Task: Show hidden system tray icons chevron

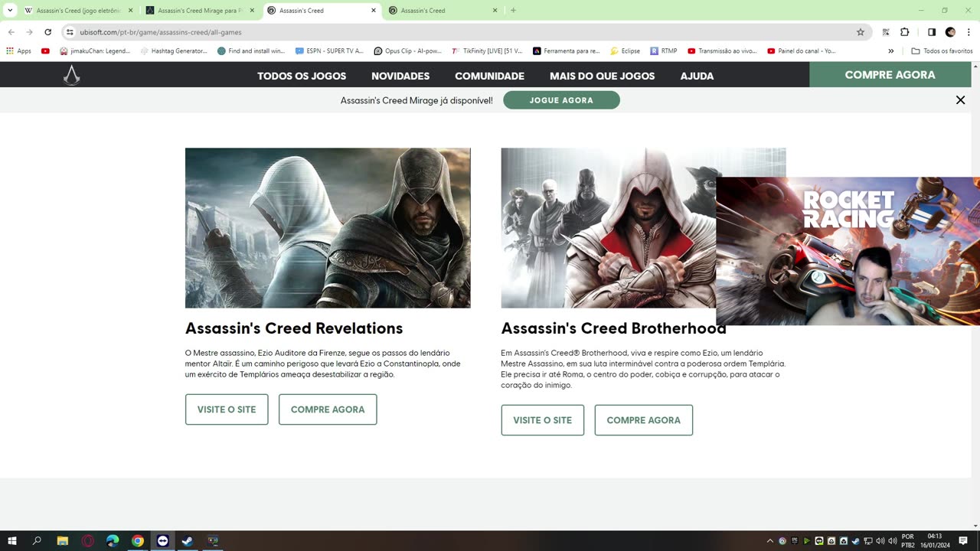Action: point(769,541)
